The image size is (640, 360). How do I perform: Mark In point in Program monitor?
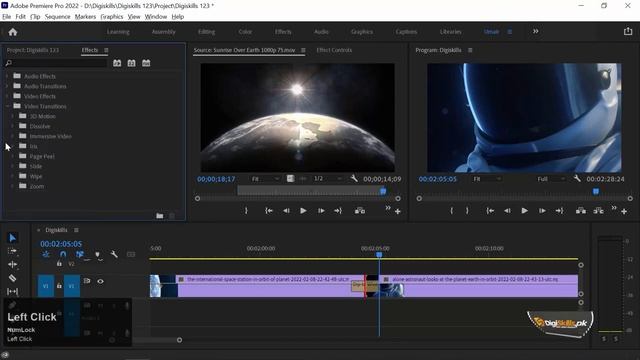pyautogui.click(x=451, y=211)
